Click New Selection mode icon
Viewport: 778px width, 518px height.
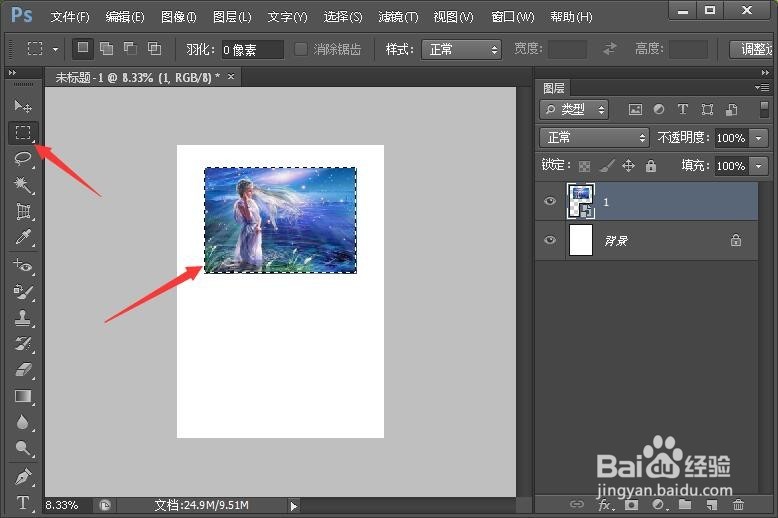click(x=82, y=49)
